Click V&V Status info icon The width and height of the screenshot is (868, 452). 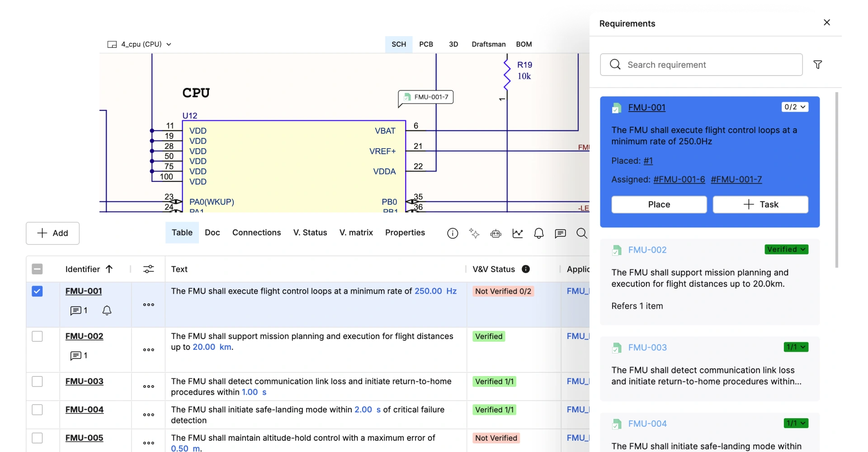[x=526, y=269]
